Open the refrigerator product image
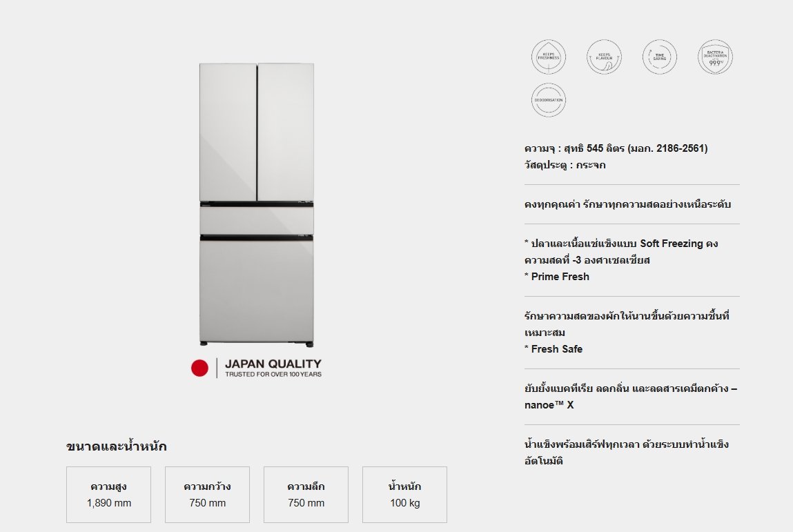 click(257, 204)
